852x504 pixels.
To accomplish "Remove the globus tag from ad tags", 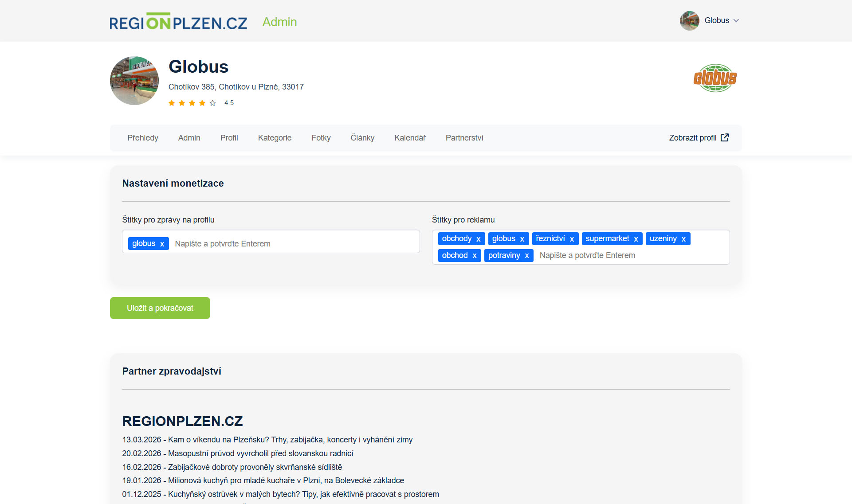I will 522,239.
